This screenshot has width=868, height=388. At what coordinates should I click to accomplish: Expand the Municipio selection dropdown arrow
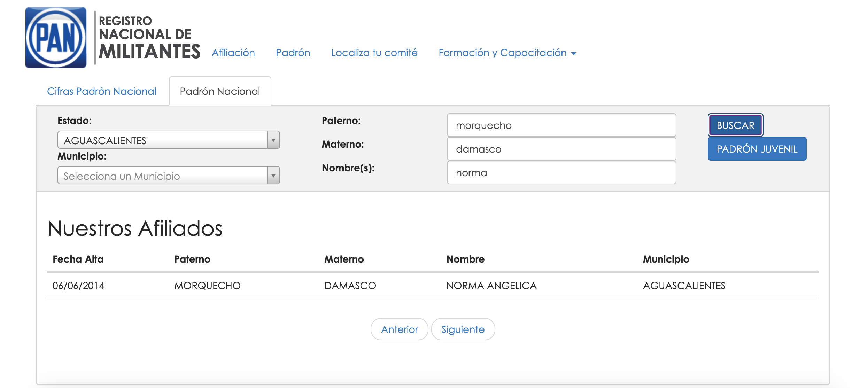[273, 176]
